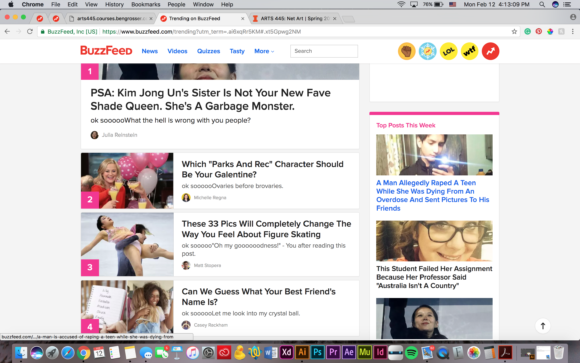
Task: Go to BuzzFeed Quizzes section
Action: point(208,51)
